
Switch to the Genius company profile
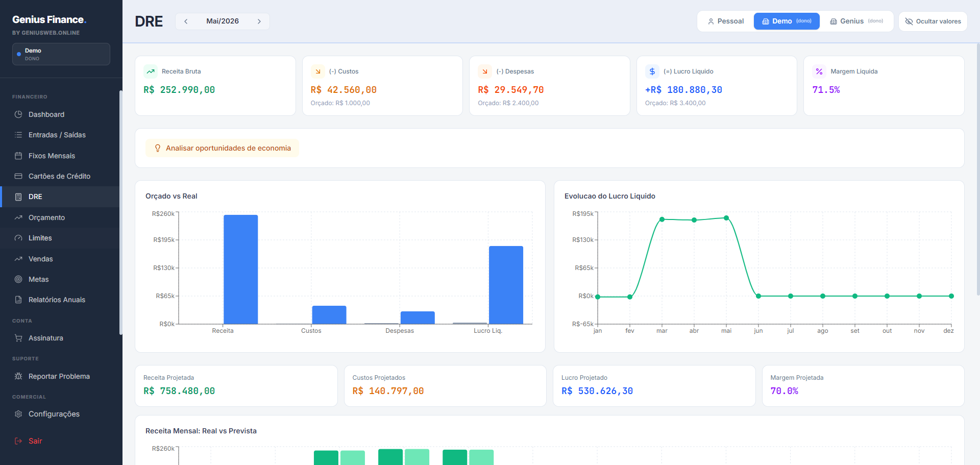[x=856, y=21]
